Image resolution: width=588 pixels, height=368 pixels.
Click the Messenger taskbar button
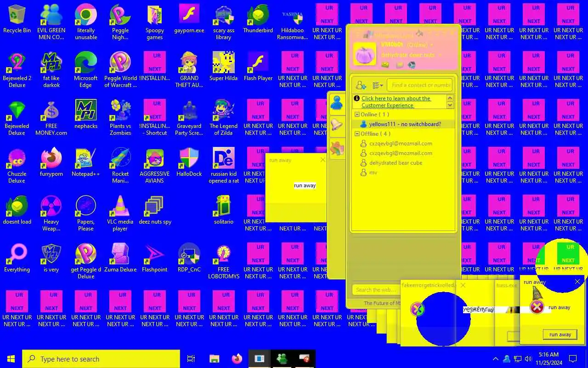[x=282, y=359]
